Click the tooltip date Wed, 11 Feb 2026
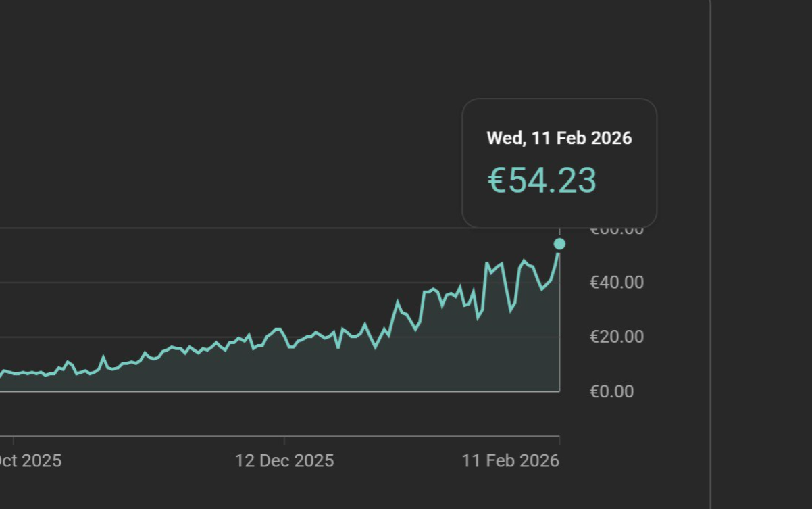The image size is (812, 509). coord(559,139)
